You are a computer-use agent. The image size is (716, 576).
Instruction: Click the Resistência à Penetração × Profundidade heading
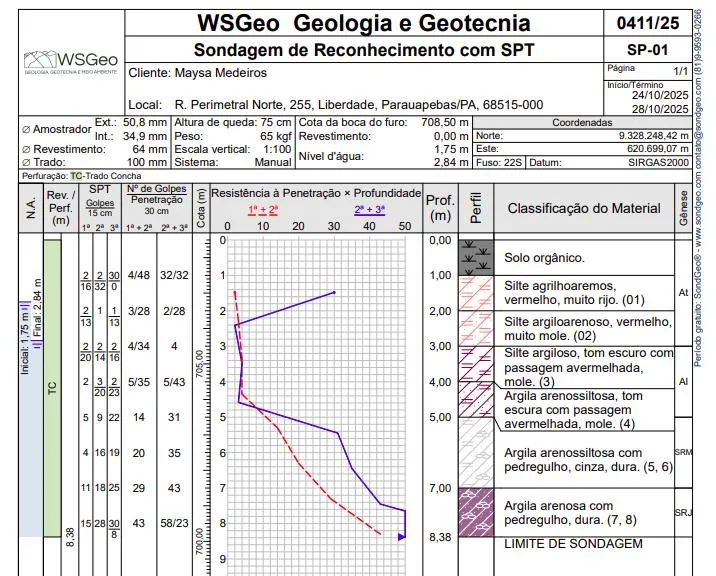point(316,191)
